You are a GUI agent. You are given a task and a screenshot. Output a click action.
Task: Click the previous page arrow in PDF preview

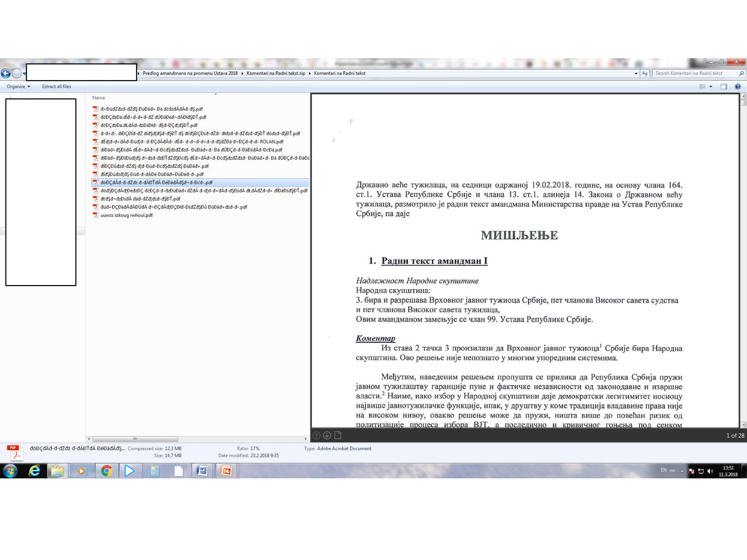[x=316, y=436]
